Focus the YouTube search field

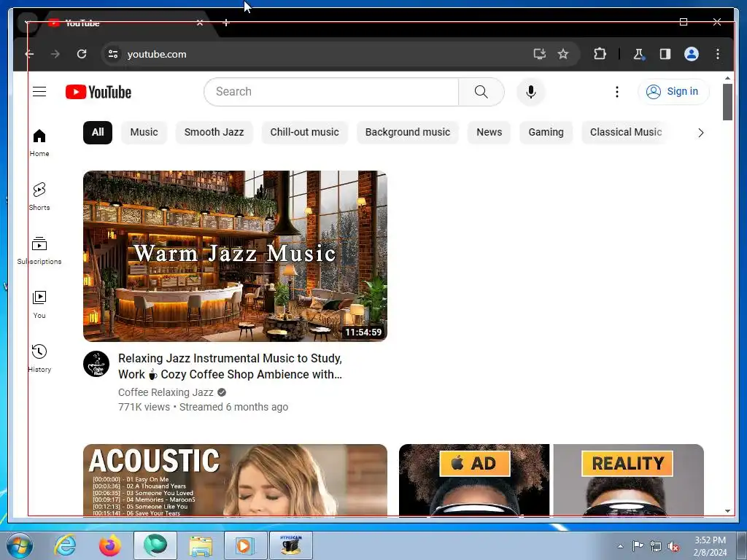(331, 91)
